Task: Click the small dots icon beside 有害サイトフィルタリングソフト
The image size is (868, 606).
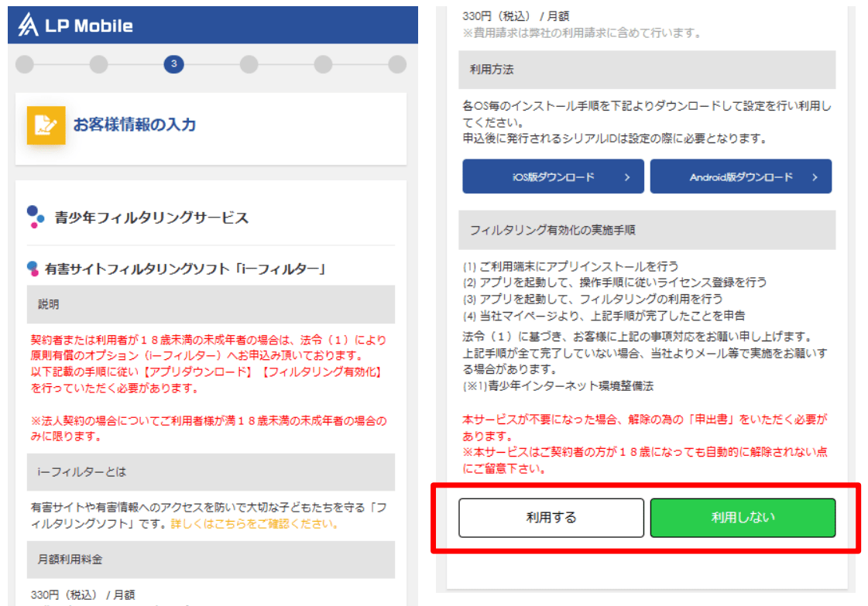Action: point(33,269)
